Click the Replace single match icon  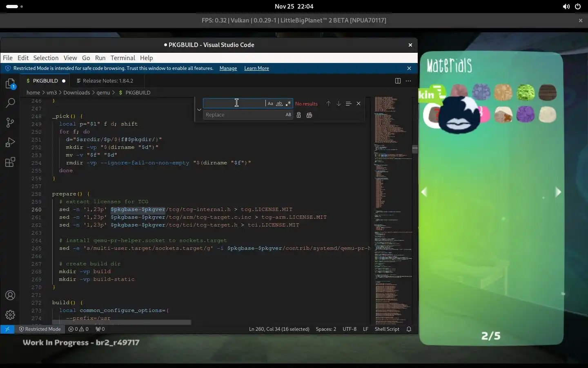point(298,115)
